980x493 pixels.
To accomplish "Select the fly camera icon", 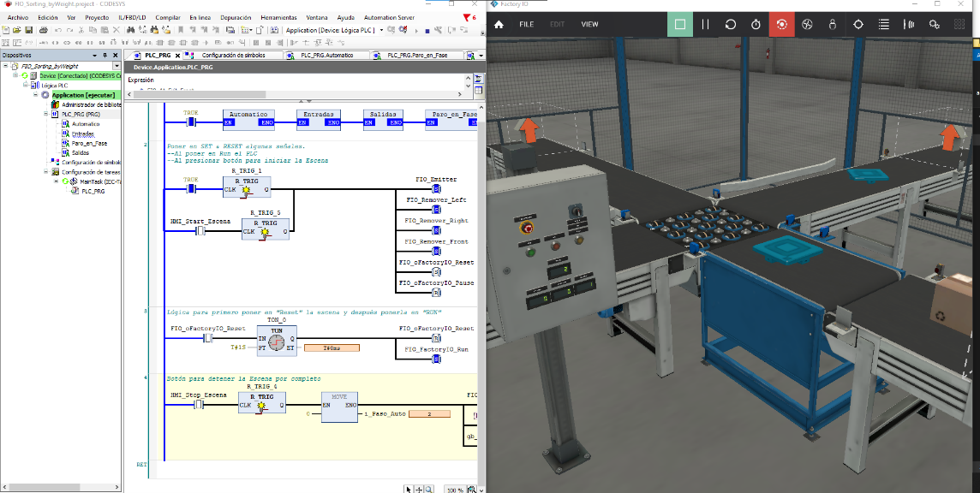I will (807, 24).
